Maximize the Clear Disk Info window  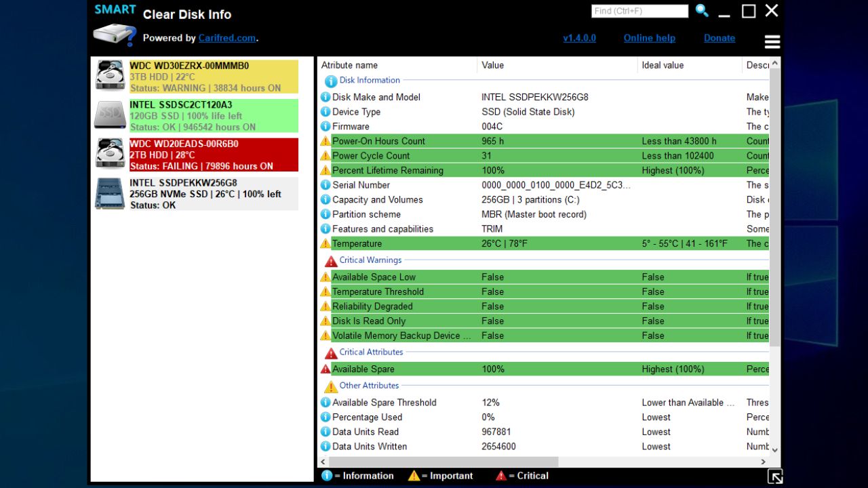tap(749, 11)
